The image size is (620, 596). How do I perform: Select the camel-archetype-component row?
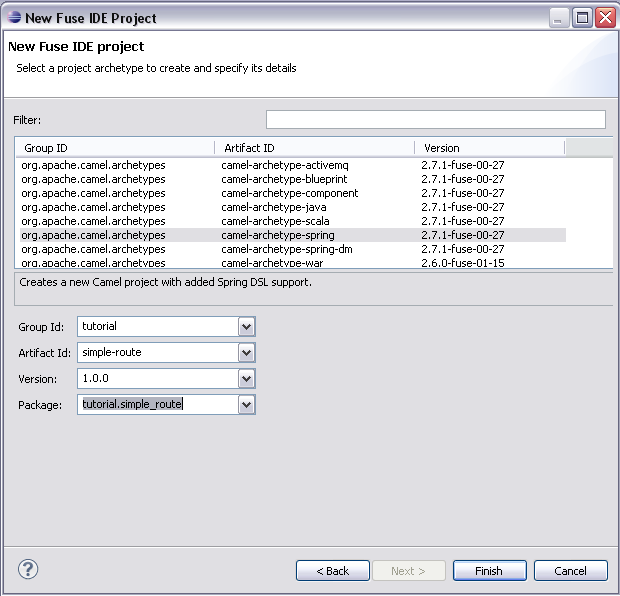(293, 193)
